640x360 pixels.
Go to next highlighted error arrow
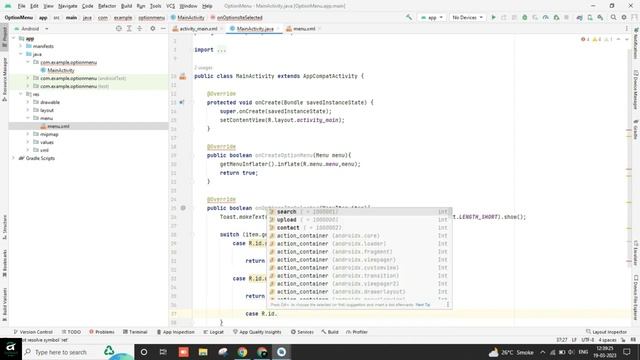tap(627, 39)
